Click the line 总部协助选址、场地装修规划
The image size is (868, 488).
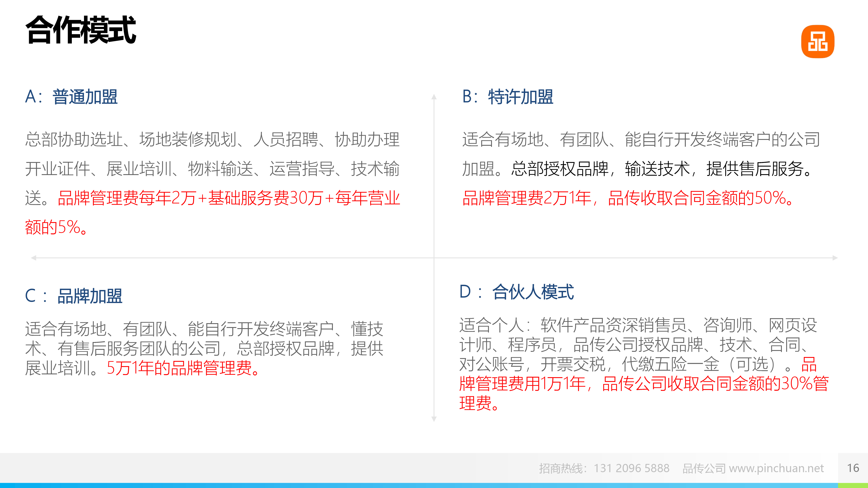pos(132,140)
